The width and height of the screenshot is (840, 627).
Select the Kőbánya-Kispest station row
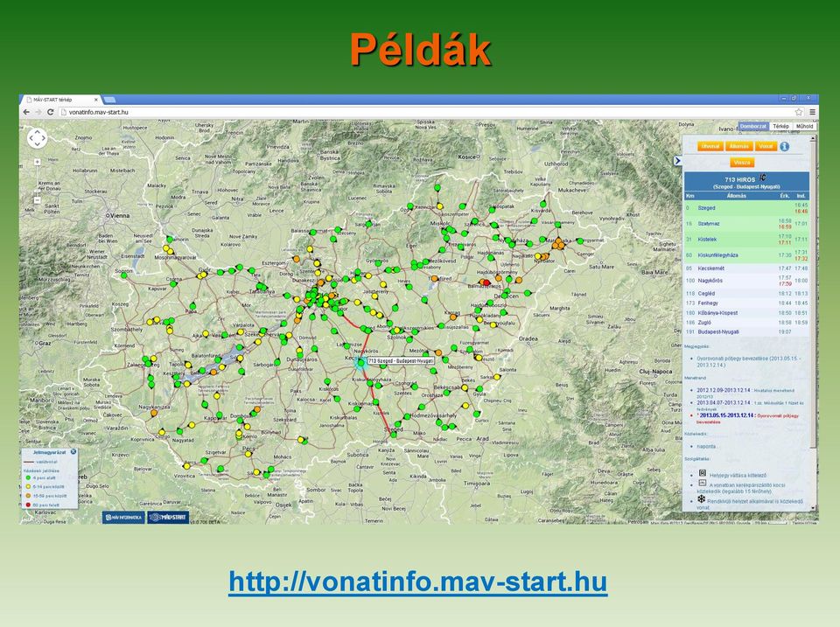coord(746,313)
